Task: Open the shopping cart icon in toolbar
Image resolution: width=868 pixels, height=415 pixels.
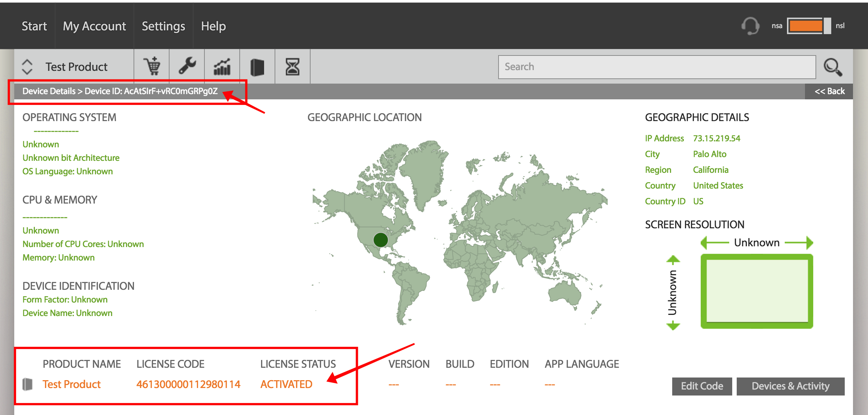Action: 152,67
